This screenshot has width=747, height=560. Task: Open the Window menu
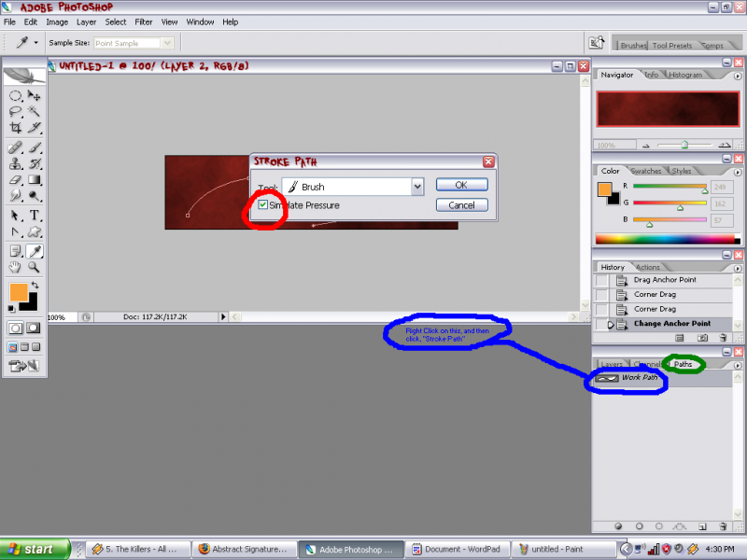200,21
